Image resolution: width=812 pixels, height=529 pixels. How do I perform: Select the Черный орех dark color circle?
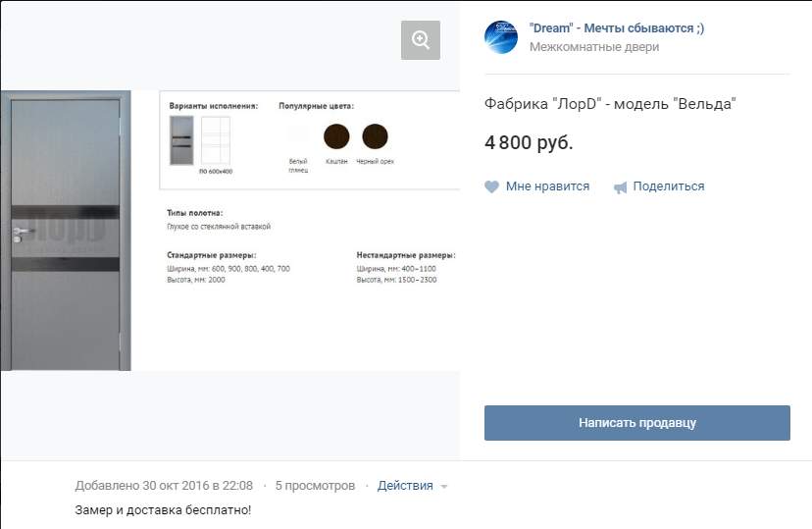click(375, 136)
